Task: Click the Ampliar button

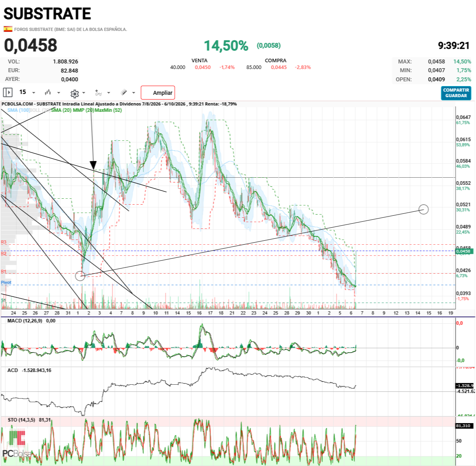Action: point(158,93)
